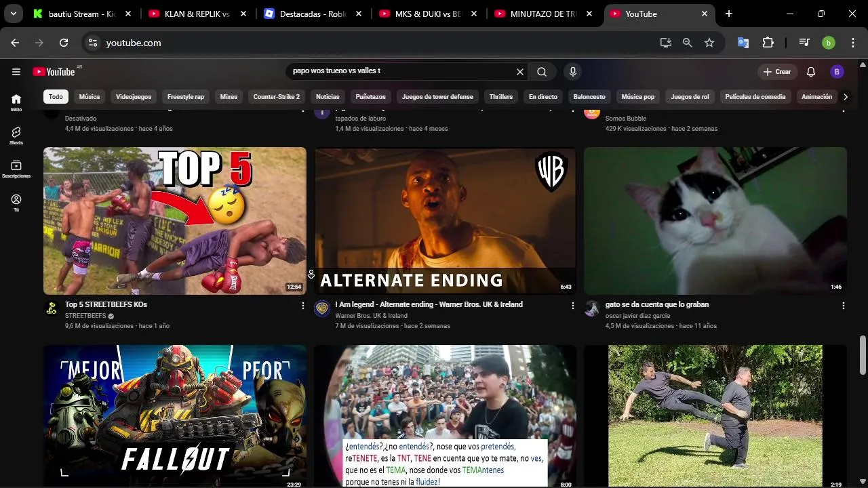Open the Top 5 STREETBEEFS KOs title
Viewport: 868px width, 488px height.
106,305
